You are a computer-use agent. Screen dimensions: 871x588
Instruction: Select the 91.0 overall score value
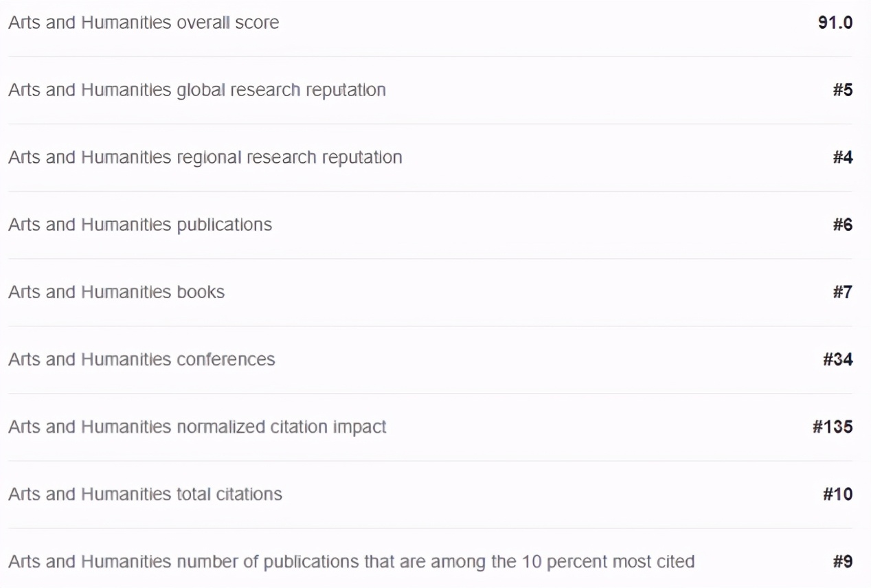835,23
